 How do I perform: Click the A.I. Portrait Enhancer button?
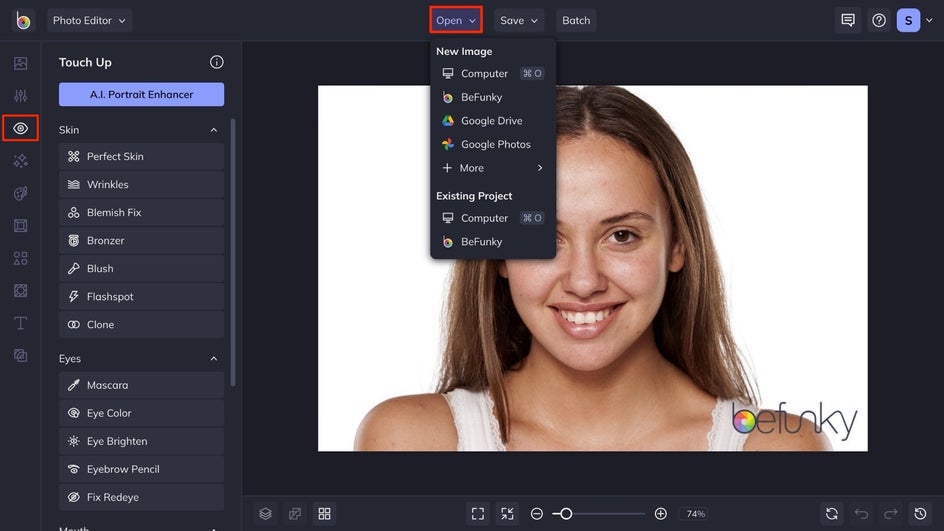pyautogui.click(x=141, y=94)
